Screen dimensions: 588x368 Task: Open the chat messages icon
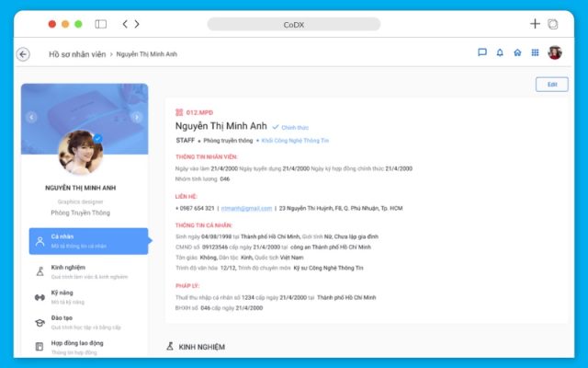tap(482, 52)
